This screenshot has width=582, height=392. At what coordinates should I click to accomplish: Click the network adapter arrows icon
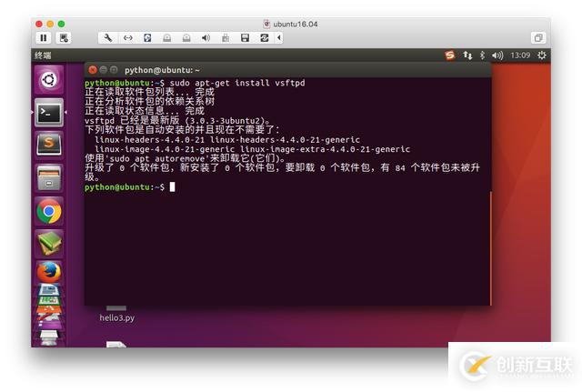click(x=127, y=38)
